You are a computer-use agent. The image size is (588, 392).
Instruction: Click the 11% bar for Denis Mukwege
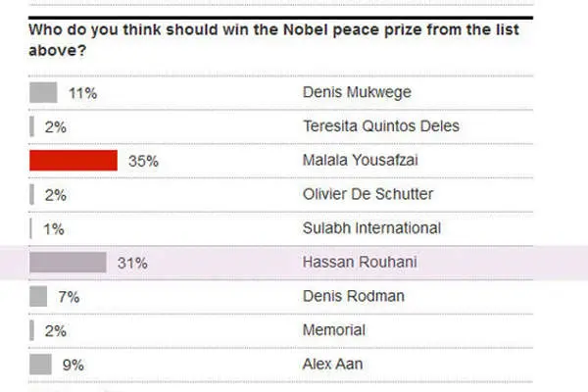[x=43, y=92]
